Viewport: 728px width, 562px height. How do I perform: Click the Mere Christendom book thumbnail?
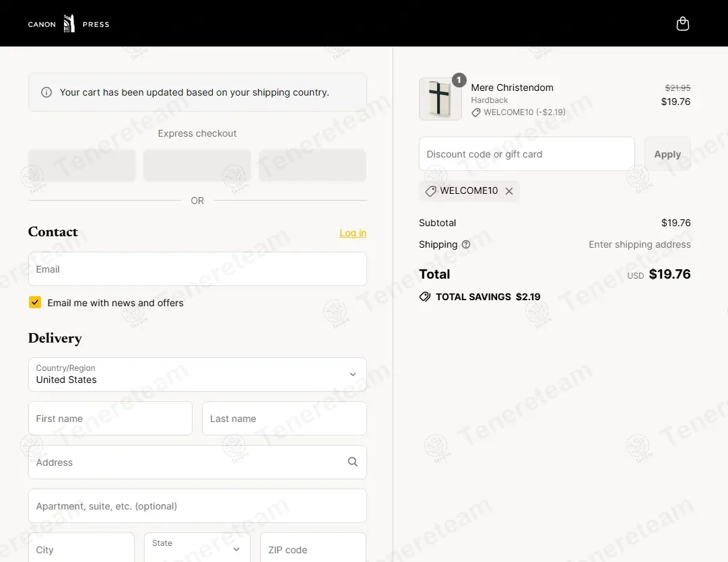pyautogui.click(x=440, y=99)
